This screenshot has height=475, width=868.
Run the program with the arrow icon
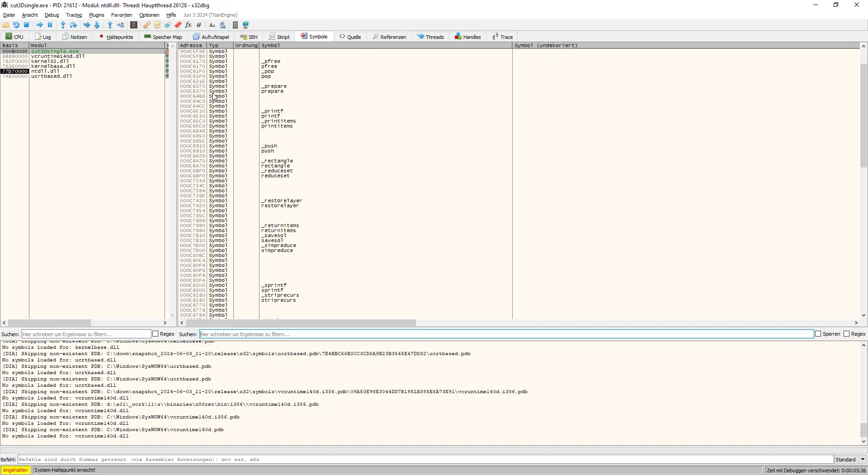pos(40,25)
